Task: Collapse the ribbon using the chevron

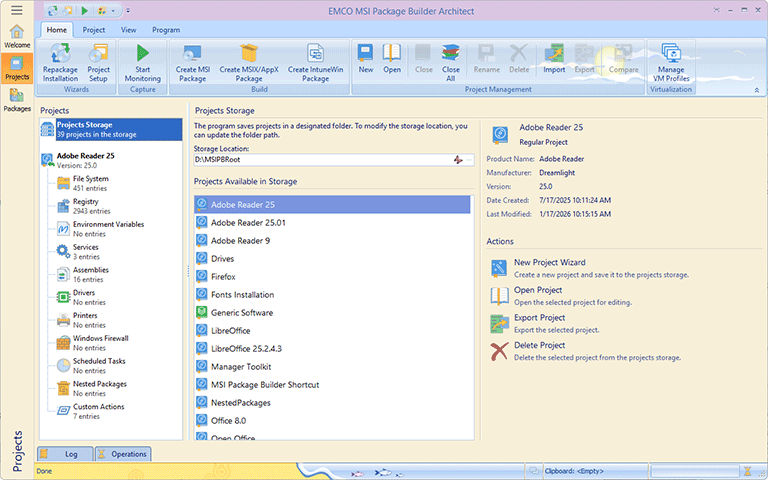Action: [756, 90]
